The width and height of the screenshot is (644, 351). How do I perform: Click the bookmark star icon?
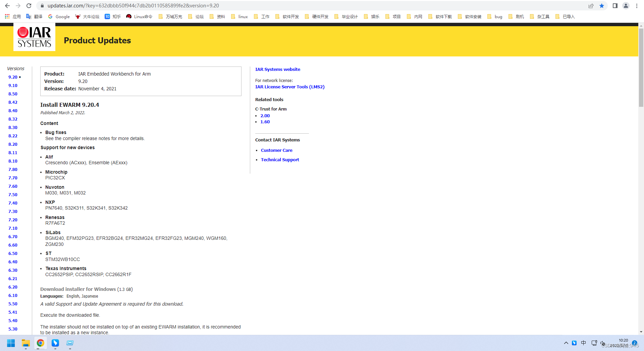pyautogui.click(x=602, y=6)
